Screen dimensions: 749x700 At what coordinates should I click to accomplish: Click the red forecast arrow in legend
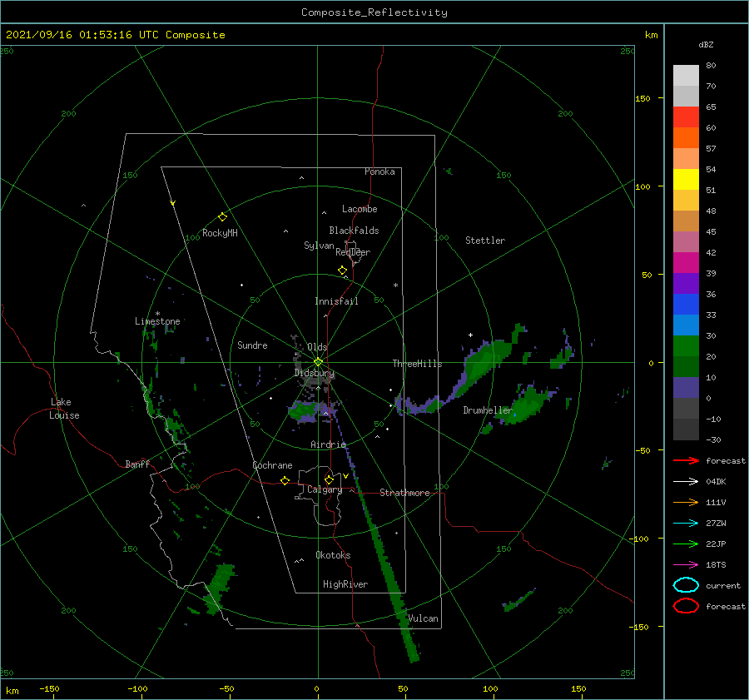tap(686, 460)
